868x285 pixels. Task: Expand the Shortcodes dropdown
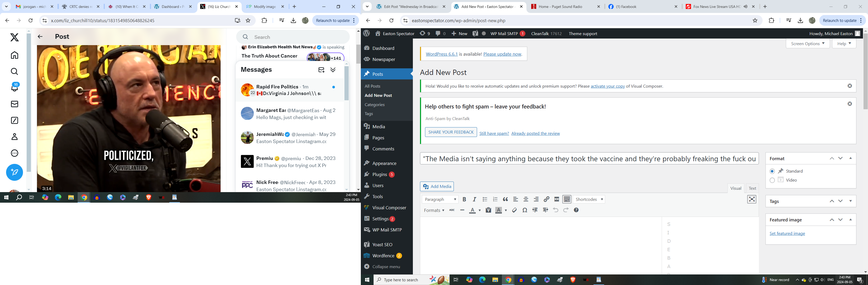[589, 199]
